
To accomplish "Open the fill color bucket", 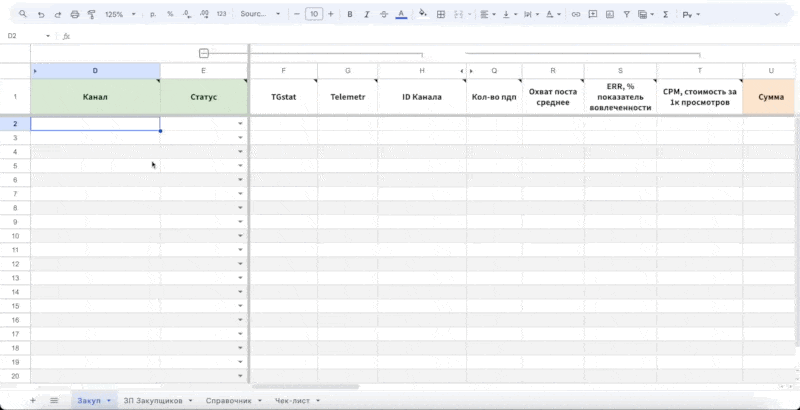I will coord(422,14).
